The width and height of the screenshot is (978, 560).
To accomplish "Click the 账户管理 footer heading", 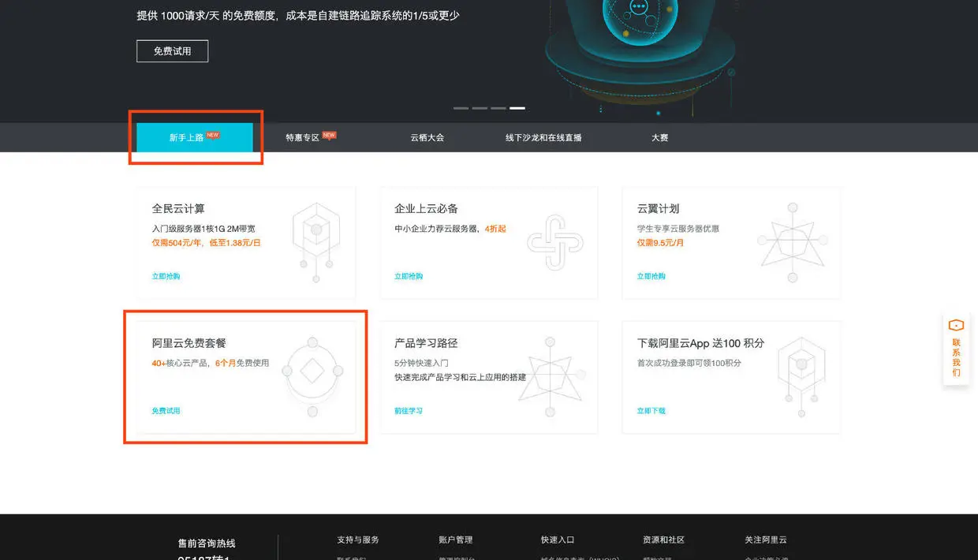I will pos(456,540).
